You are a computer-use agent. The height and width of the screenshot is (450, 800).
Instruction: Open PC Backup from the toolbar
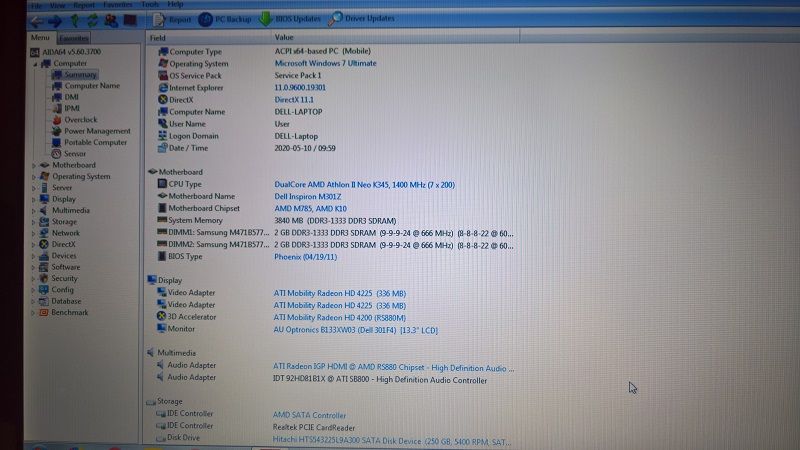(x=225, y=19)
